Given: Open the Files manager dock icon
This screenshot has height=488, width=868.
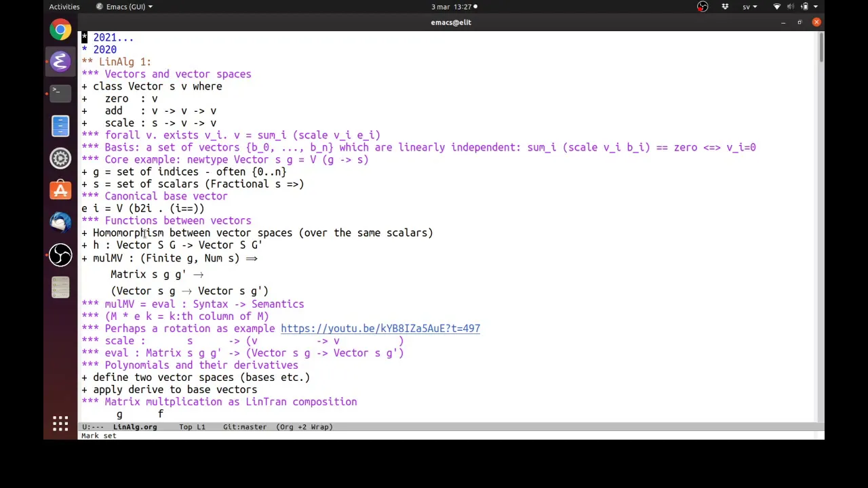Looking at the screenshot, I should [60, 126].
